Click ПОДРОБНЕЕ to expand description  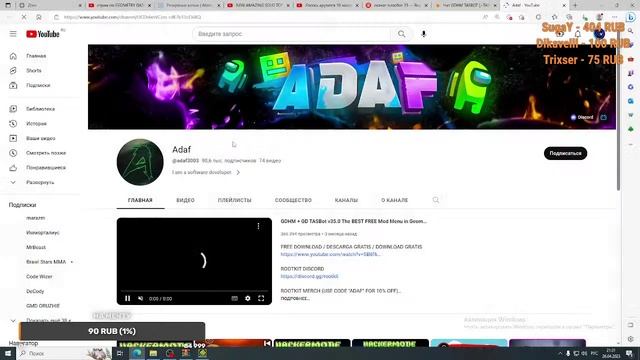point(295,298)
